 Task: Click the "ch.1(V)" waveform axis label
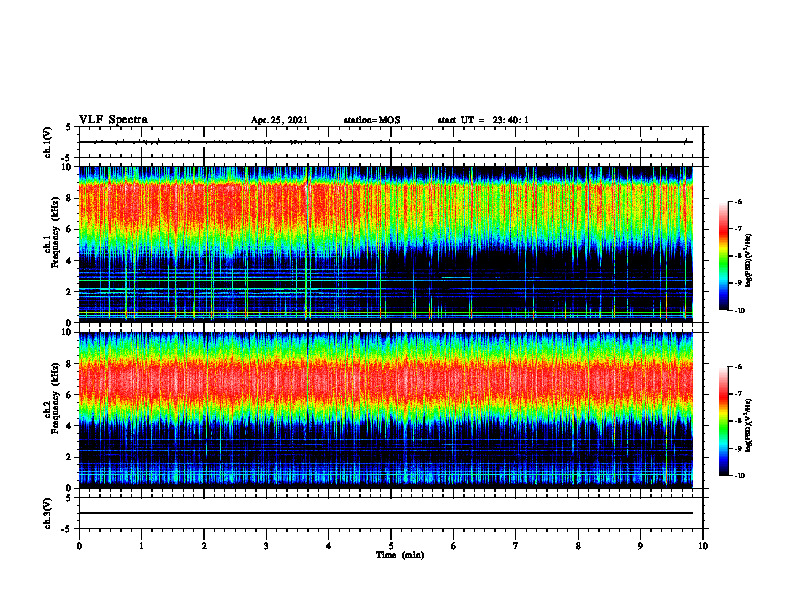click(48, 142)
